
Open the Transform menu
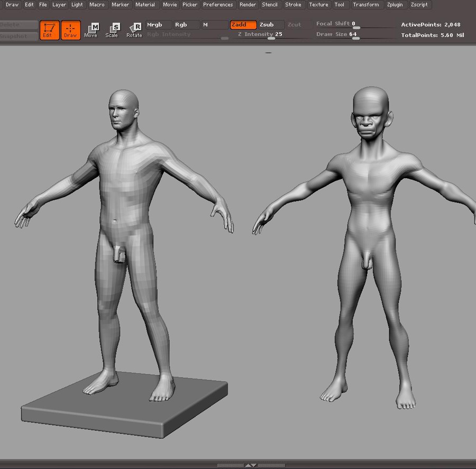point(365,5)
